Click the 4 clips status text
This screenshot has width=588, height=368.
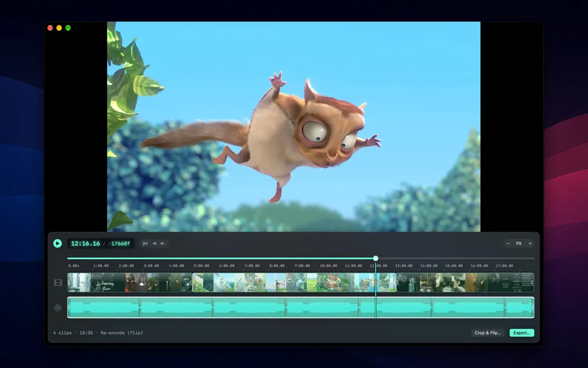[x=62, y=333]
